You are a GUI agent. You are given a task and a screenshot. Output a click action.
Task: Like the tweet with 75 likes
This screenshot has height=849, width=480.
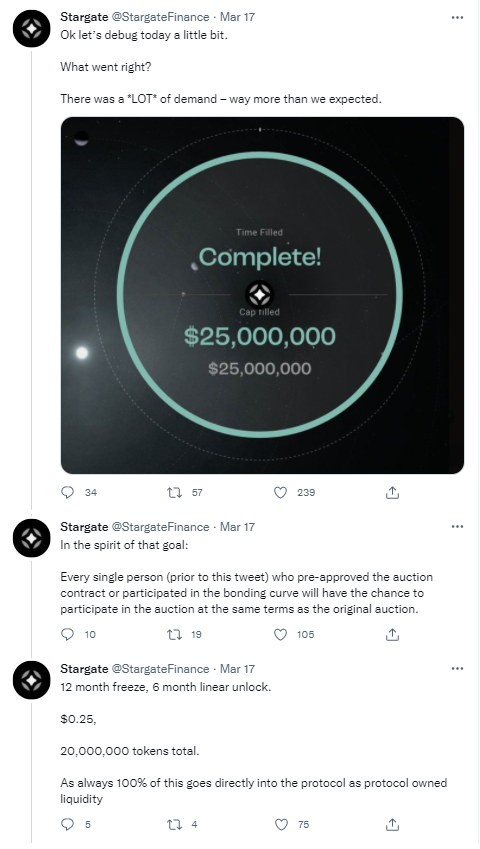pos(281,824)
